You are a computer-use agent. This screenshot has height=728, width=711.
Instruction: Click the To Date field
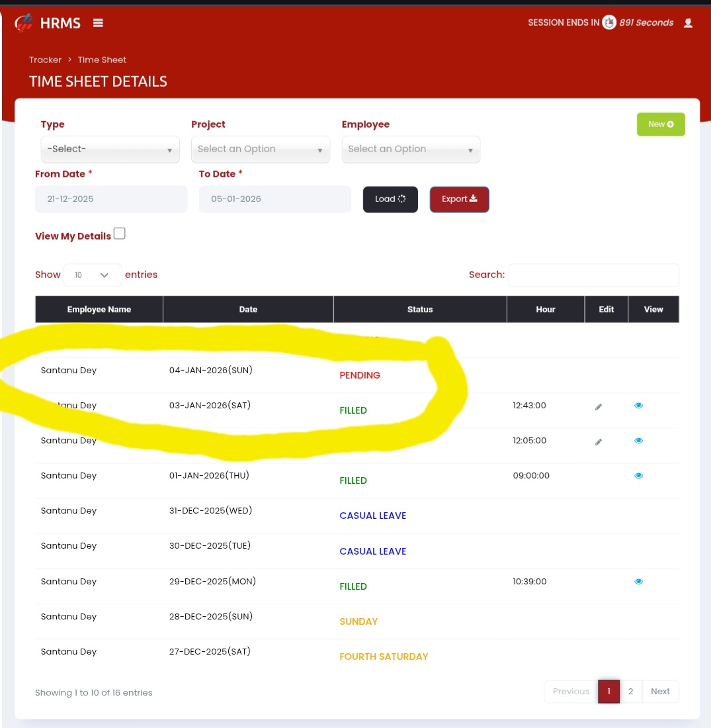(x=274, y=199)
